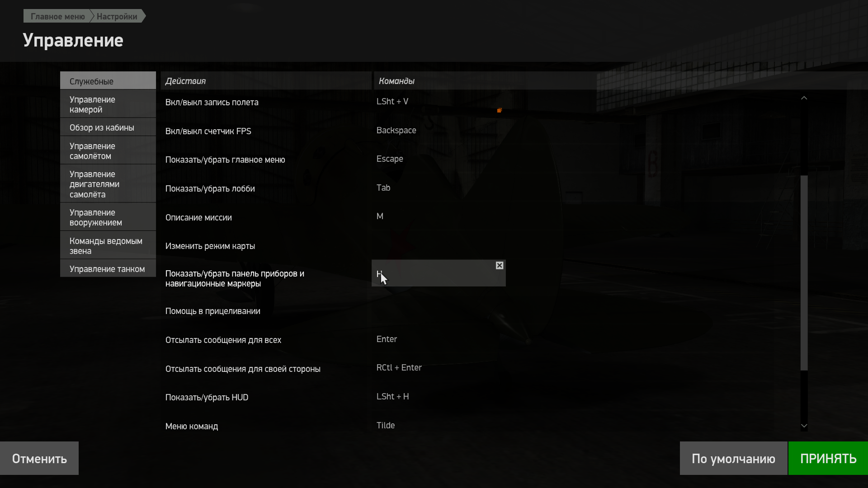Select Команды ведомым звена category

pyautogui.click(x=108, y=246)
